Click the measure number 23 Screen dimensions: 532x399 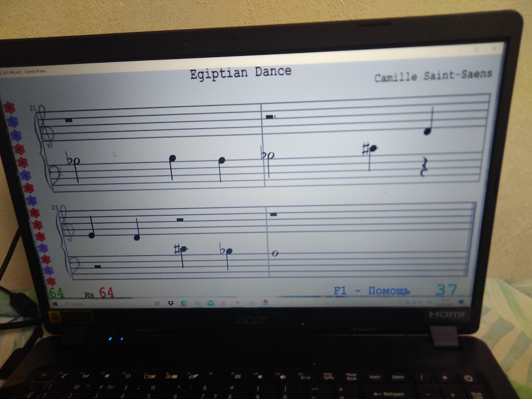pos(55,208)
